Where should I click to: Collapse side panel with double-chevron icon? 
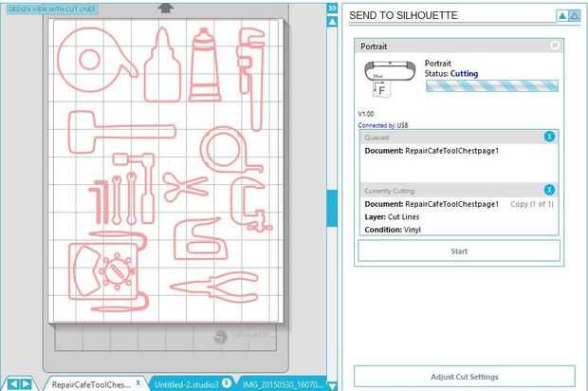[332, 9]
